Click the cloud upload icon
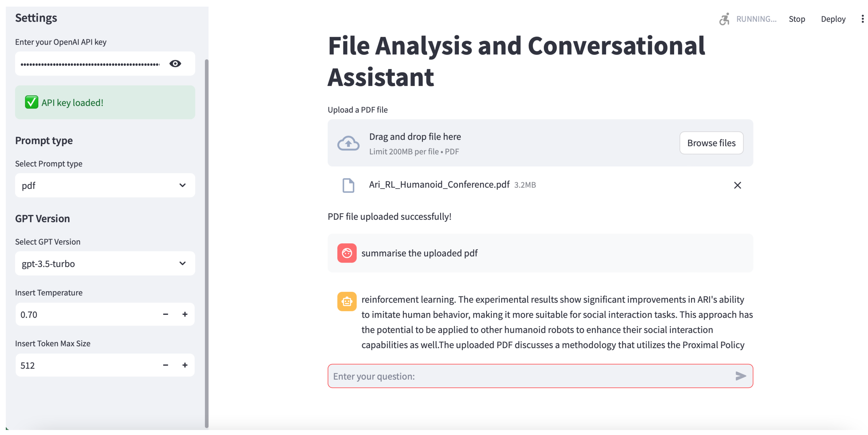The height and width of the screenshot is (435, 868). tap(348, 143)
